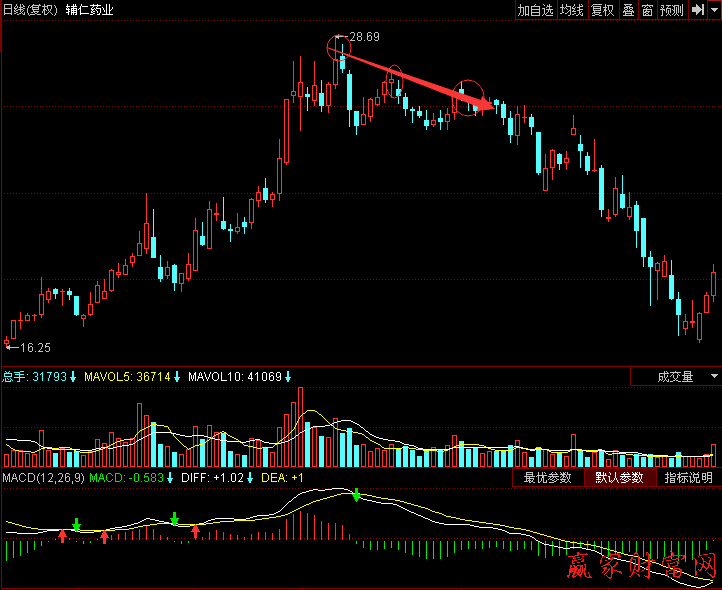Screen dimensions: 722x590
Task: Open the 指标说明 indicator description
Action: click(689, 478)
